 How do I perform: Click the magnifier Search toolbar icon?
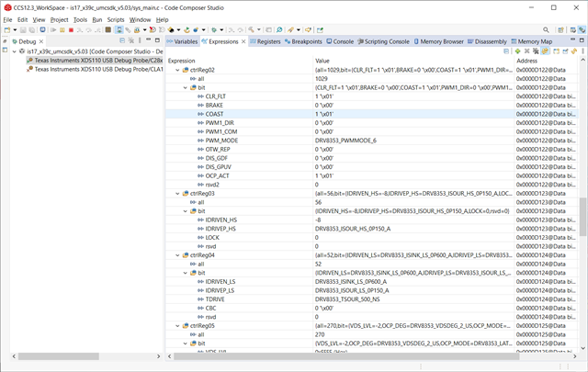point(279,29)
